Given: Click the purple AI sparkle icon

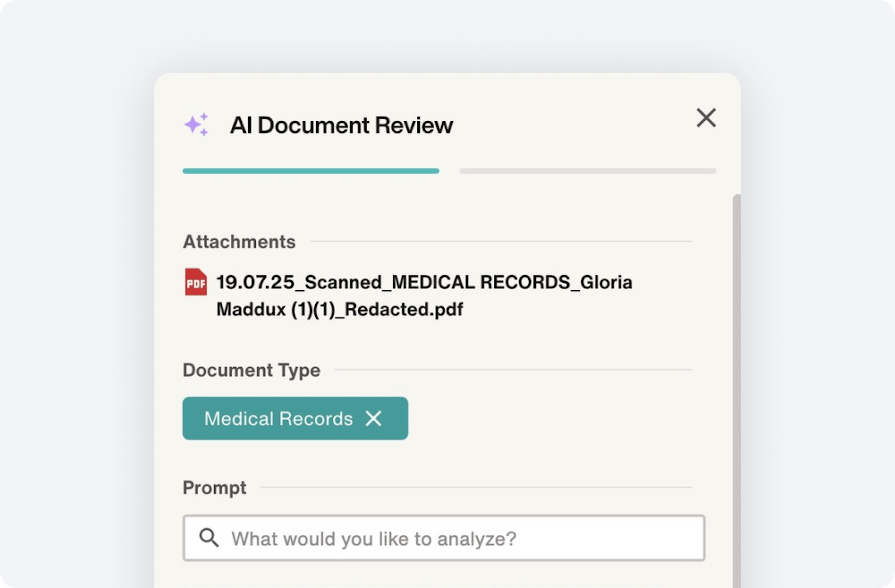Looking at the screenshot, I should [x=196, y=124].
